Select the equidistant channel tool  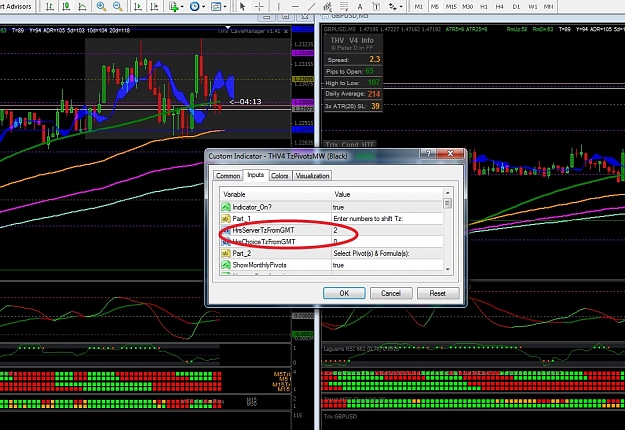coord(327,6)
